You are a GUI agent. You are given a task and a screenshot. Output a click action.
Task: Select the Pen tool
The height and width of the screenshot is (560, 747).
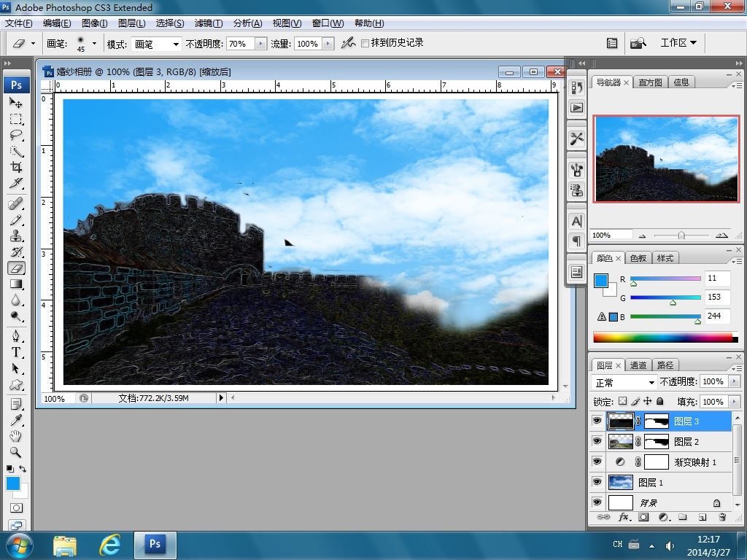(x=16, y=337)
